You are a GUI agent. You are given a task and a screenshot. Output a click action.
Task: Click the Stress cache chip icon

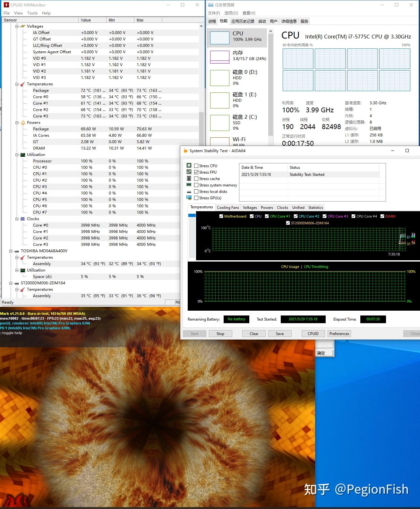189,178
